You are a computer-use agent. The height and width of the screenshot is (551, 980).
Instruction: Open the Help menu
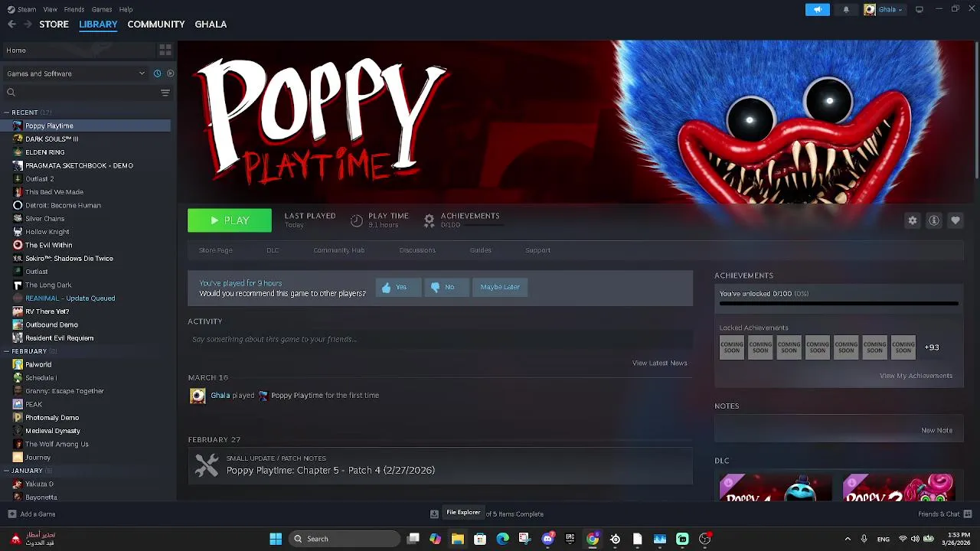126,9
